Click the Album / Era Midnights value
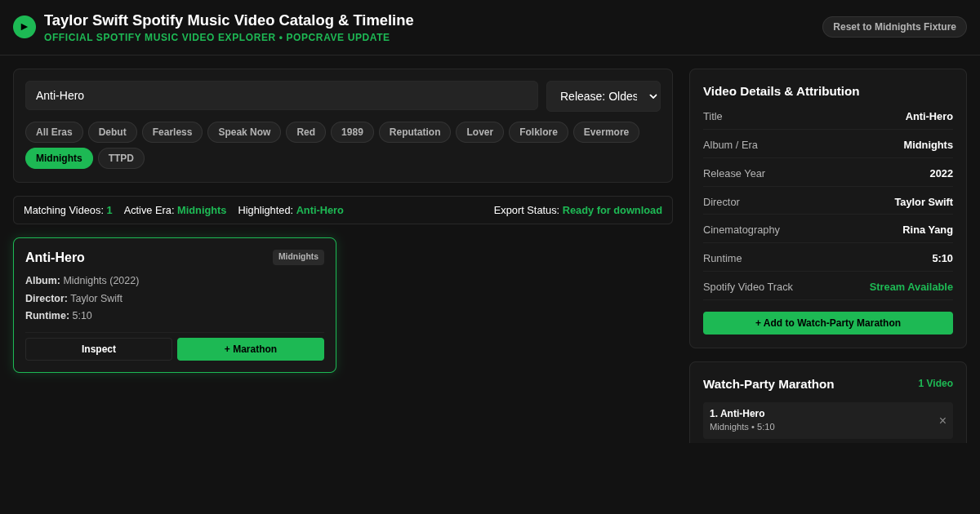This screenshot has height=514, width=980. (928, 145)
